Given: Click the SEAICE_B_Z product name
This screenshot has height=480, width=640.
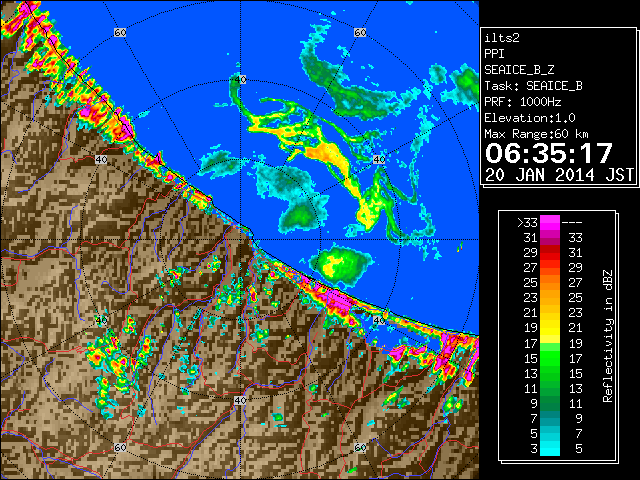Looking at the screenshot, I should point(519,70).
